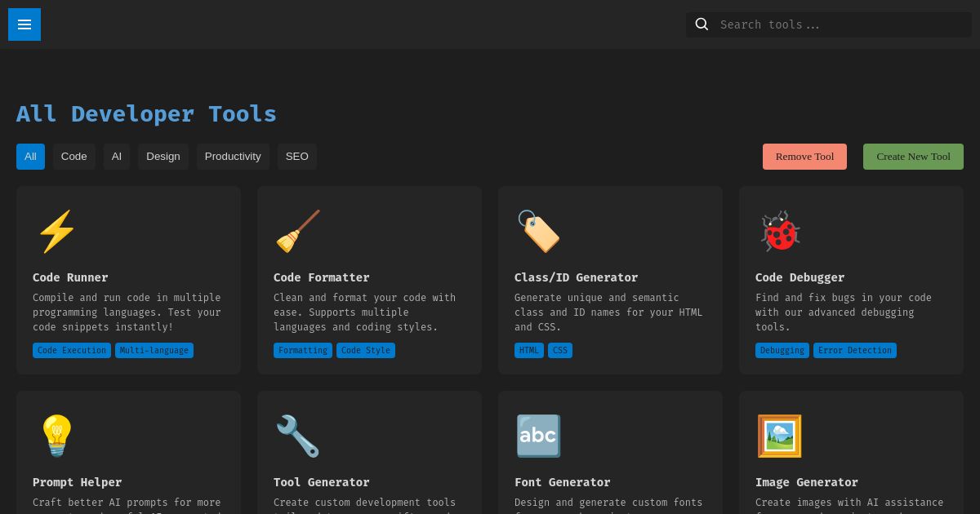This screenshot has width=980, height=514.
Task: Filter tools by Design category
Action: 163,156
